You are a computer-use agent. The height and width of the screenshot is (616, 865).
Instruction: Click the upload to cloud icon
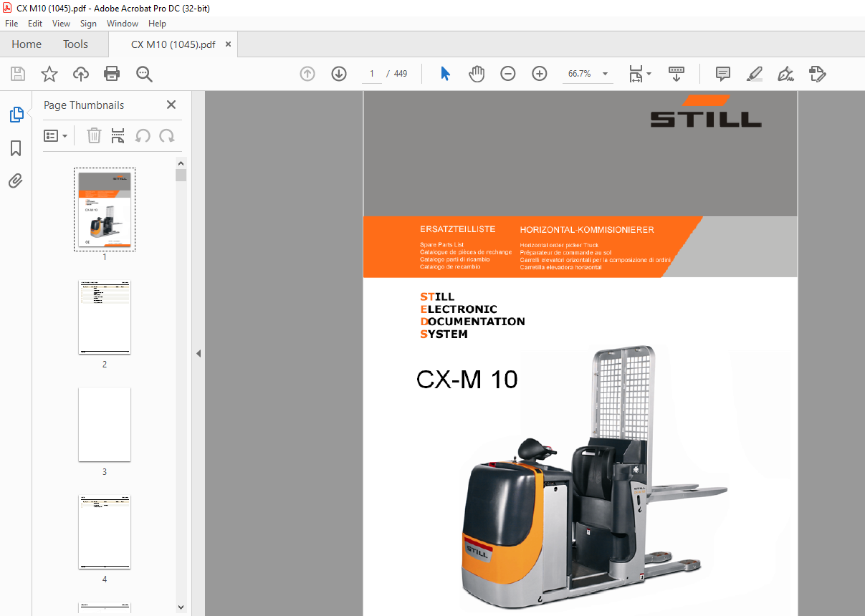[x=81, y=74]
